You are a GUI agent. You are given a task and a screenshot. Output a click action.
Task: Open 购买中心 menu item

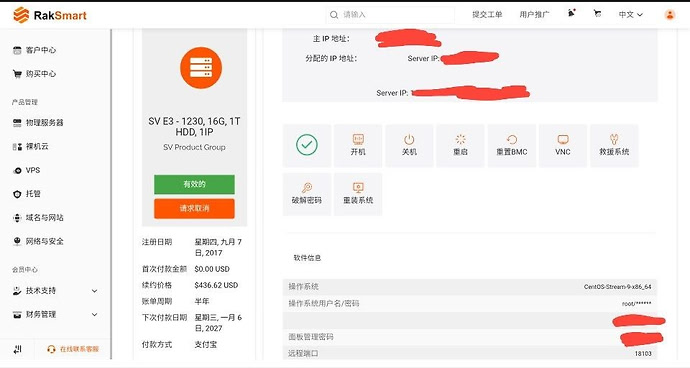[41, 74]
